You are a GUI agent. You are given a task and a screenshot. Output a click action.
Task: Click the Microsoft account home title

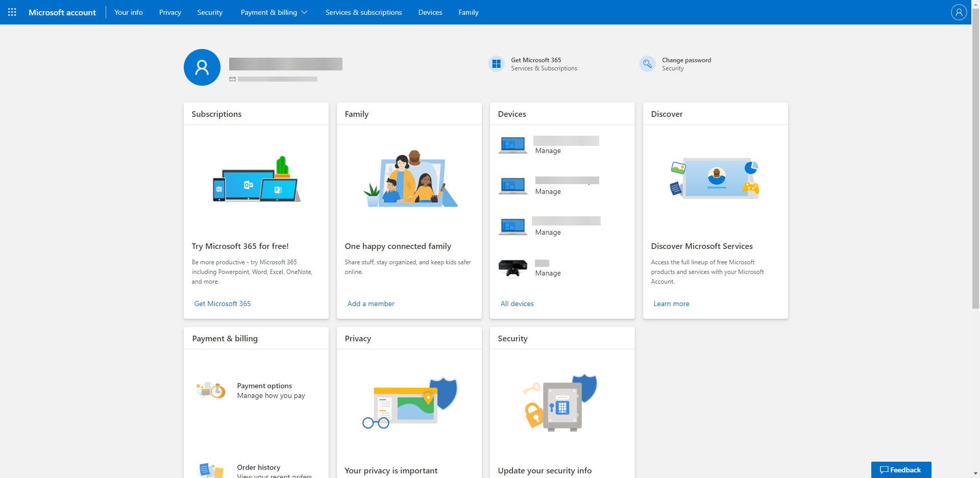pos(62,12)
